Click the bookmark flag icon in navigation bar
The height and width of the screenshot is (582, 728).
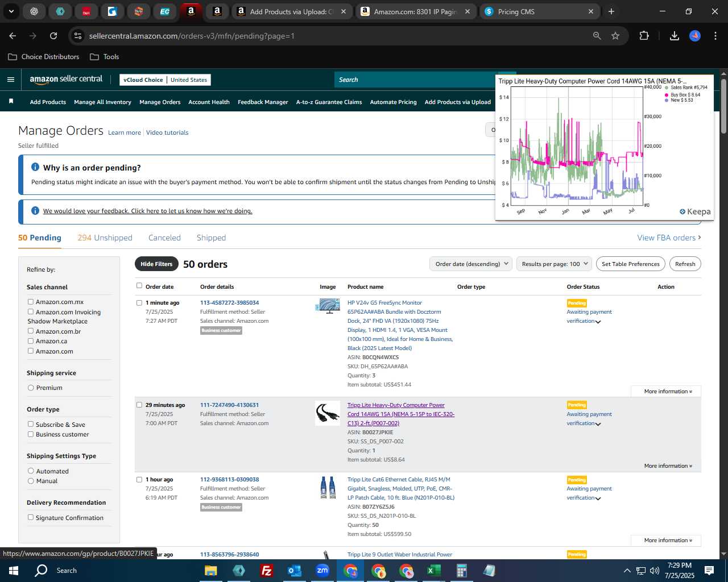(x=11, y=101)
